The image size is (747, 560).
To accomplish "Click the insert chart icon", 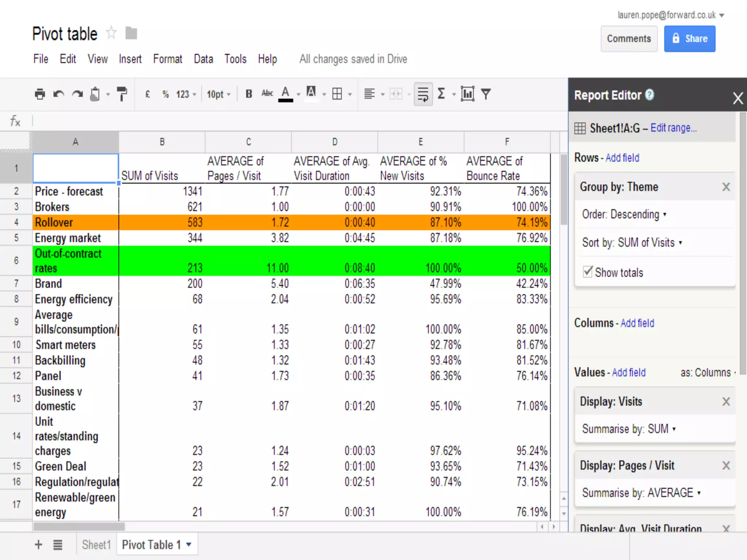I will [x=467, y=94].
